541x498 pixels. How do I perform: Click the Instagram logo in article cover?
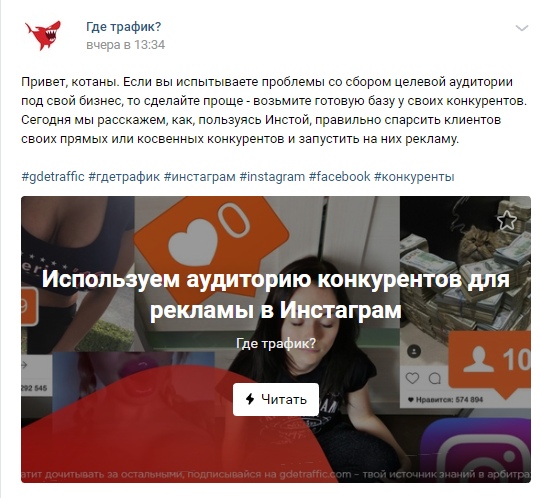pyautogui.click(x=478, y=449)
